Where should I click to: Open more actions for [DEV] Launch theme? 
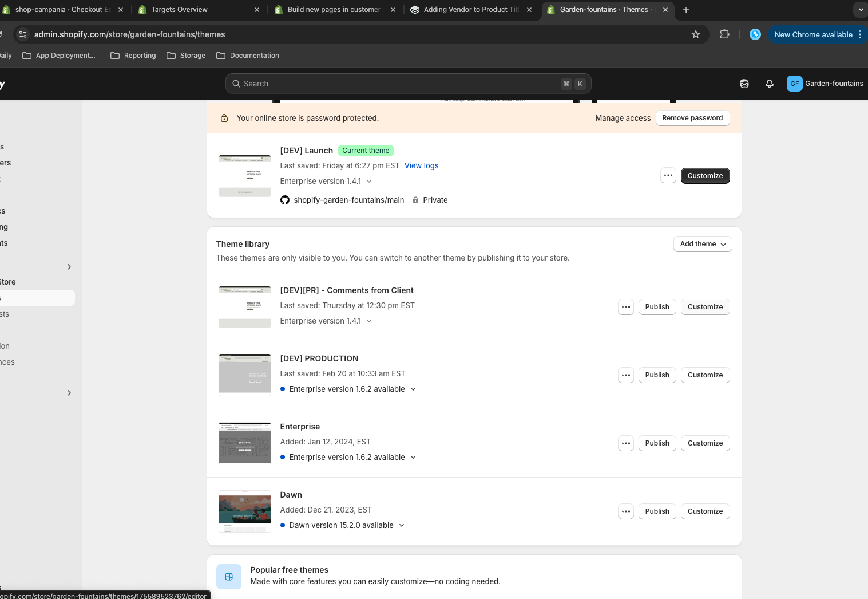pyautogui.click(x=668, y=176)
